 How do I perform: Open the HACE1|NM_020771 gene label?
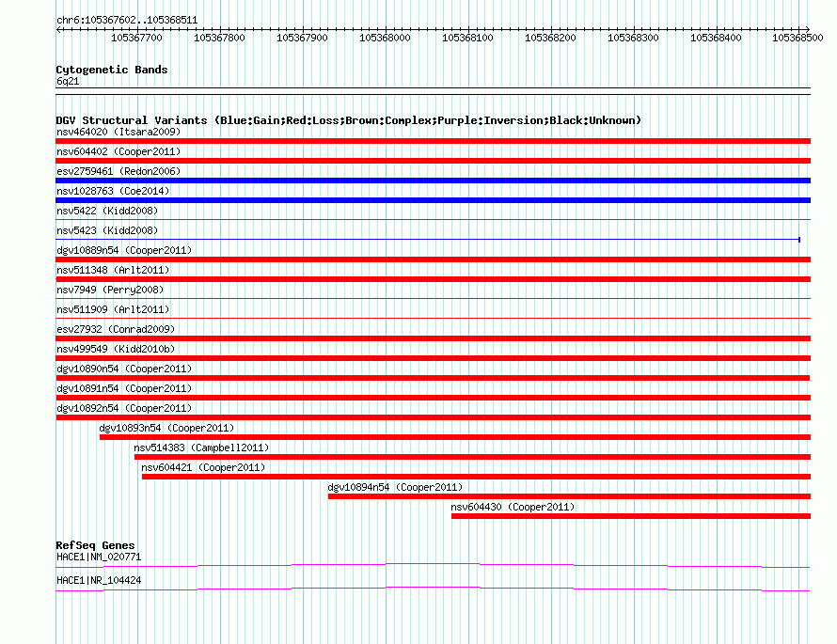coord(99,557)
